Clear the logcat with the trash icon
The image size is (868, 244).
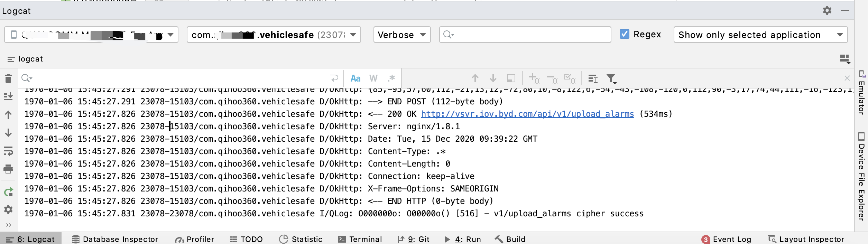[8, 78]
